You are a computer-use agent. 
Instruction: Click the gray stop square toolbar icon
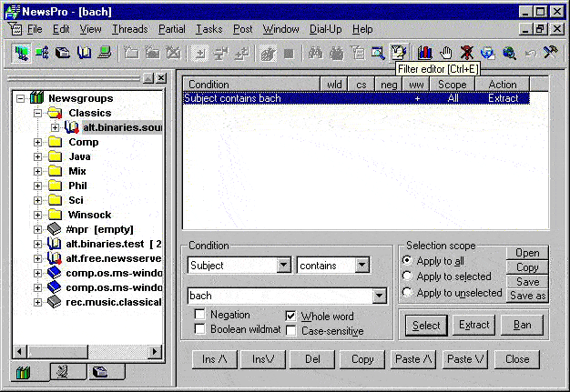coord(289,54)
